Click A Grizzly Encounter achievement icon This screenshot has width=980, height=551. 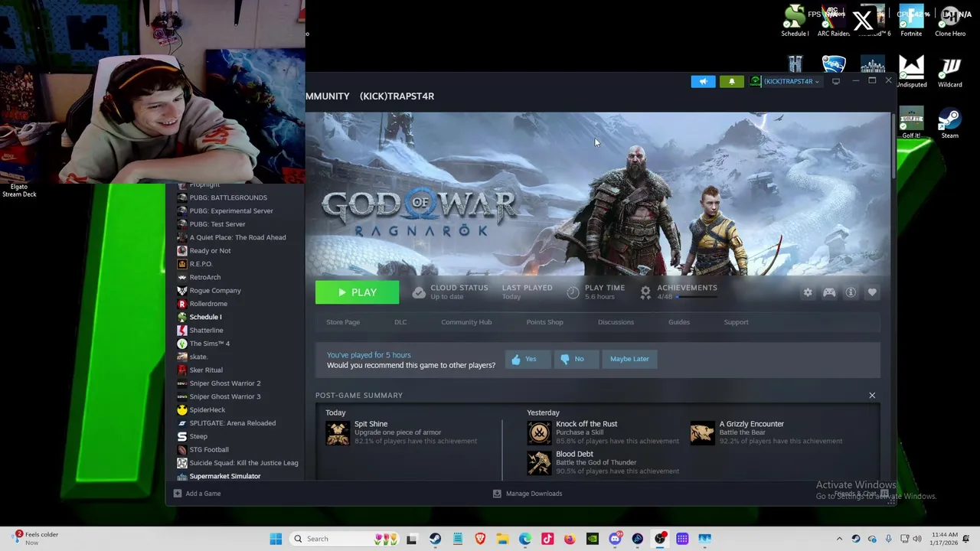pyautogui.click(x=702, y=433)
